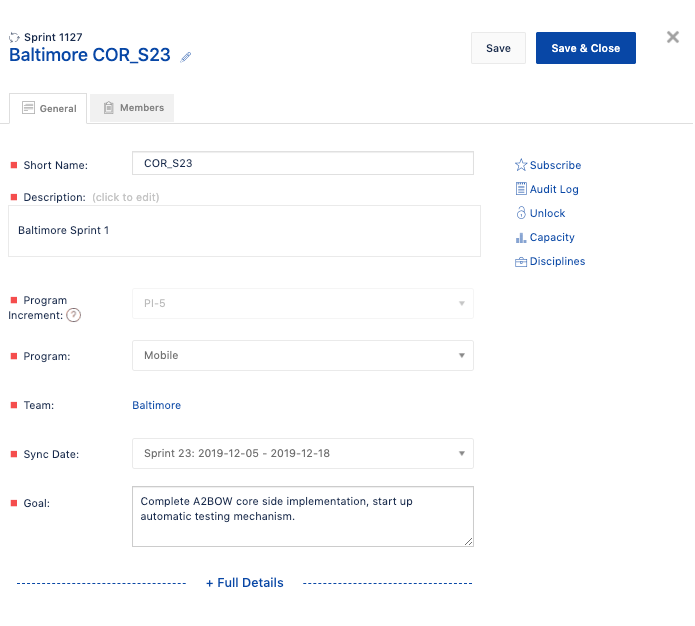This screenshot has width=695, height=626.
Task: Open the Baltimore team link
Action: [156, 405]
